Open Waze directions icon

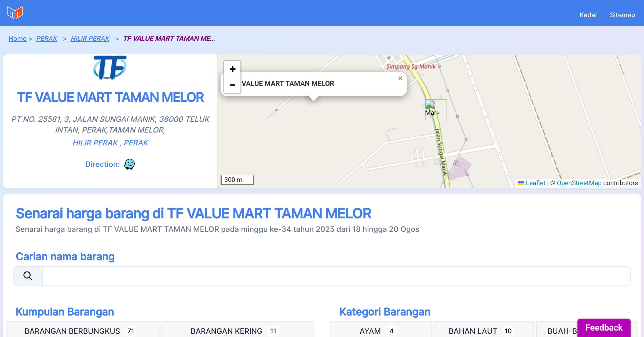(x=129, y=164)
